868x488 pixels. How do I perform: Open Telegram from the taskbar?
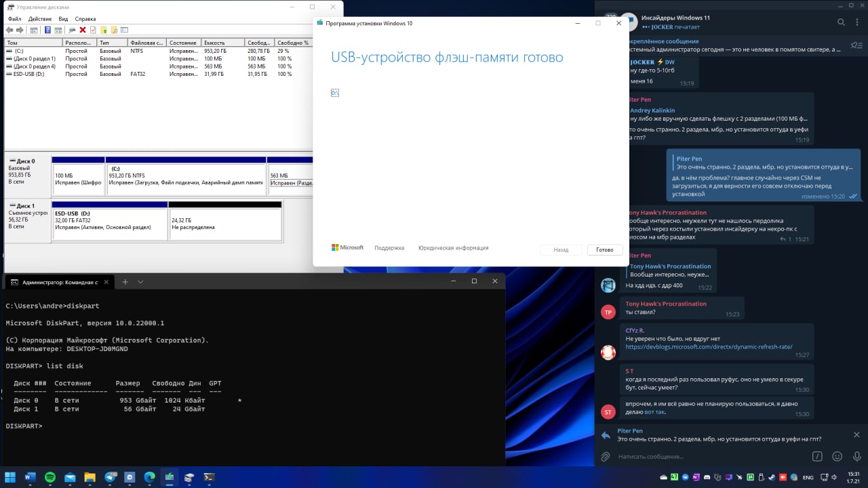point(110,477)
